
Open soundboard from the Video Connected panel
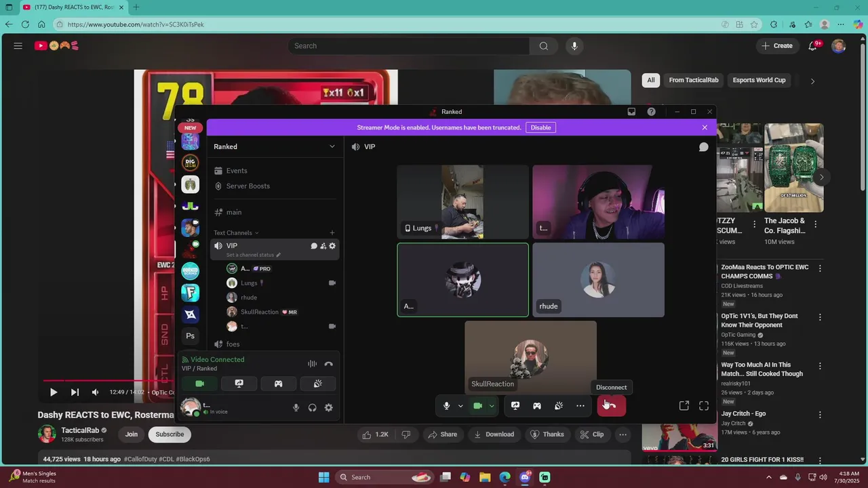[x=317, y=384]
